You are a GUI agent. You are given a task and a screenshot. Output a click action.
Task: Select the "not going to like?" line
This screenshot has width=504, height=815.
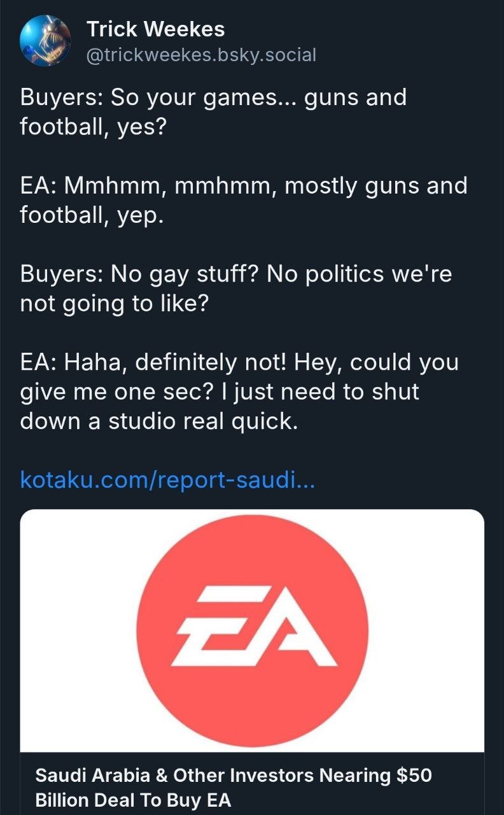click(x=114, y=303)
